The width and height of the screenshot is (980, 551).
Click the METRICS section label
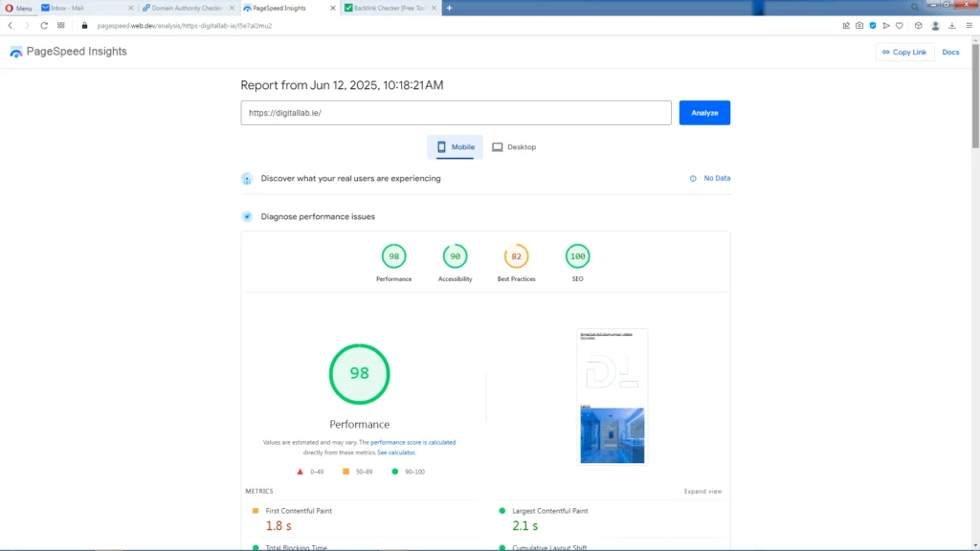259,491
